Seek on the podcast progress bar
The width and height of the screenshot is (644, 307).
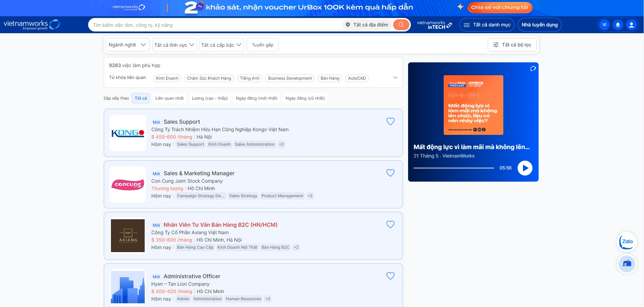pos(454,168)
